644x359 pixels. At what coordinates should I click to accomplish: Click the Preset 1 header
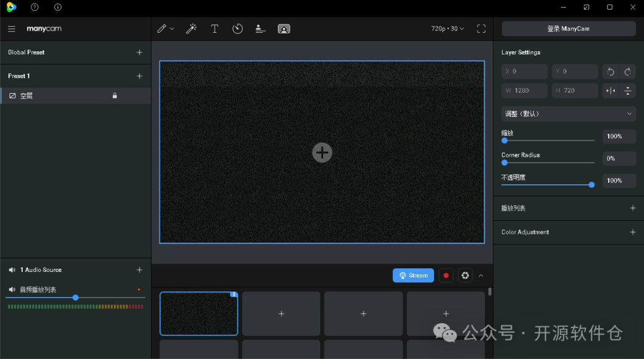[x=19, y=76]
